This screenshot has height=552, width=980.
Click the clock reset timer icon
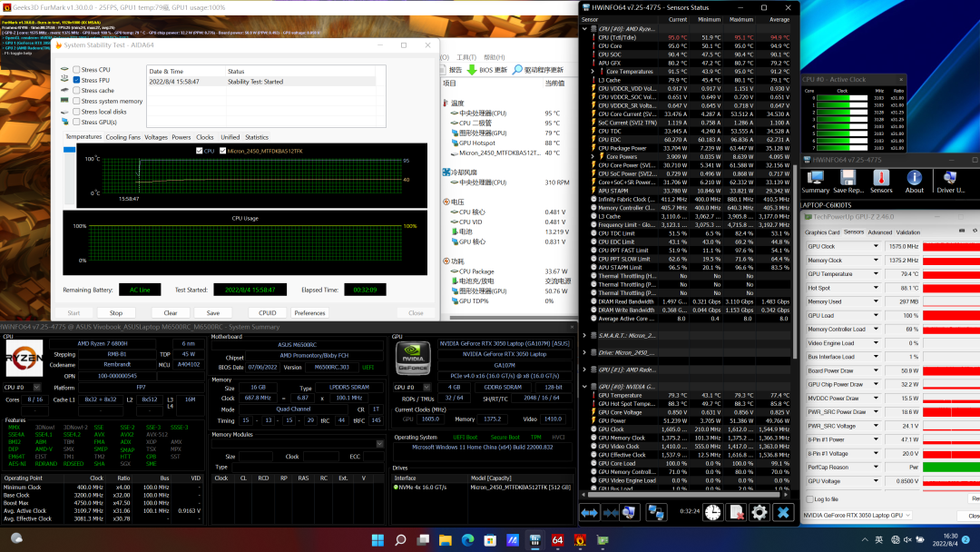tap(713, 513)
